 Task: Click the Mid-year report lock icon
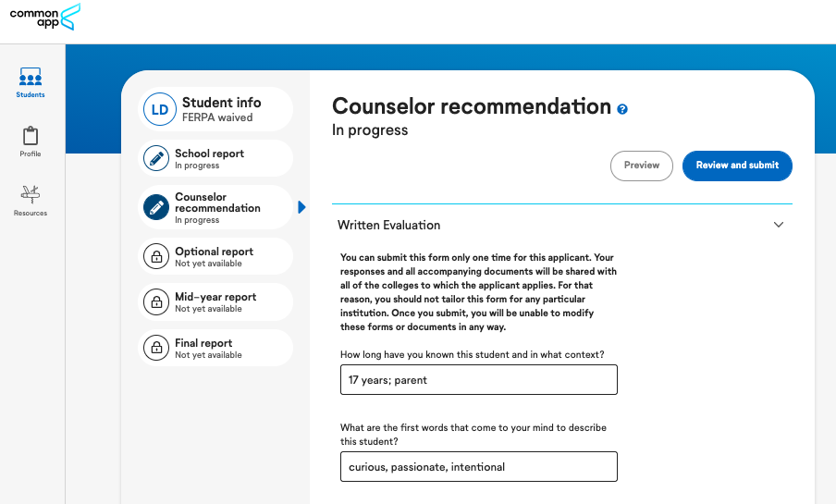[x=156, y=301]
